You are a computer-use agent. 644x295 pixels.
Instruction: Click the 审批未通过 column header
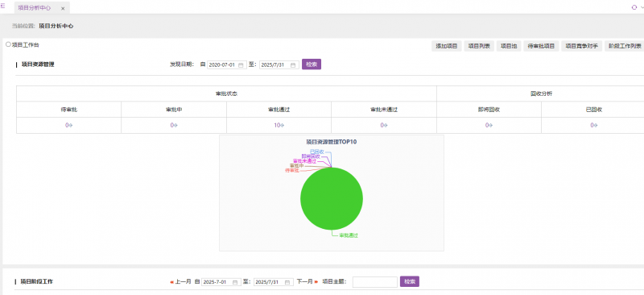tap(384, 110)
